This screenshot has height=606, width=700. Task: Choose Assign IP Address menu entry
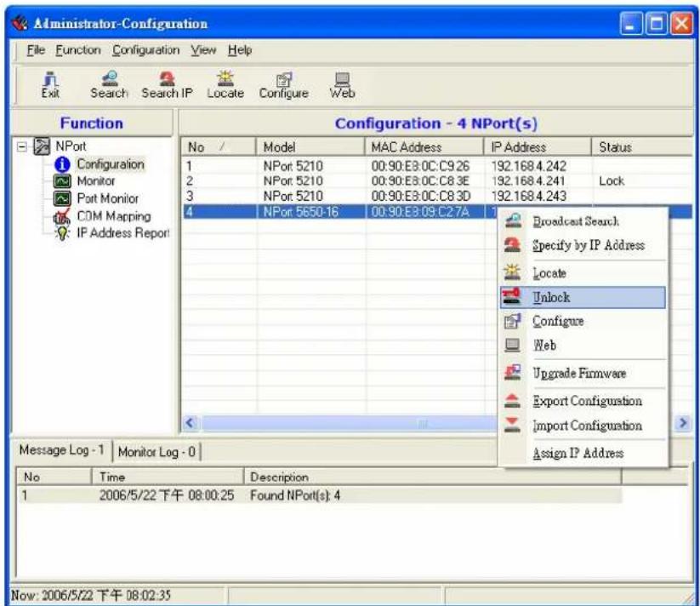[583, 454]
